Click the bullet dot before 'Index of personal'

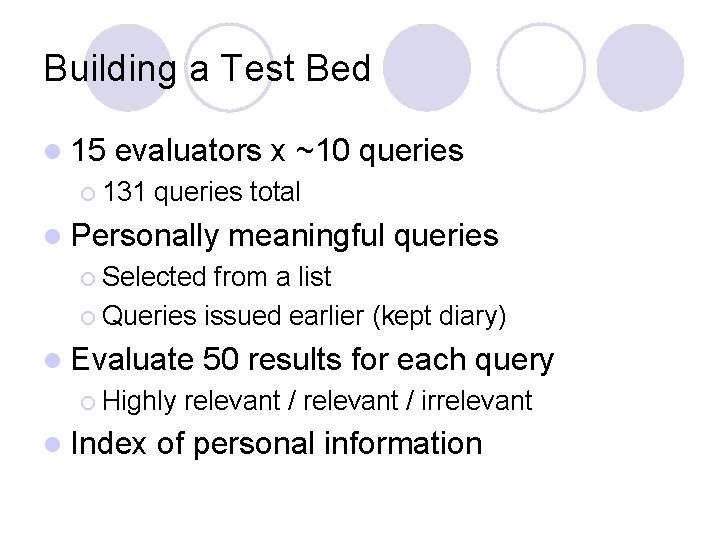click(x=53, y=444)
